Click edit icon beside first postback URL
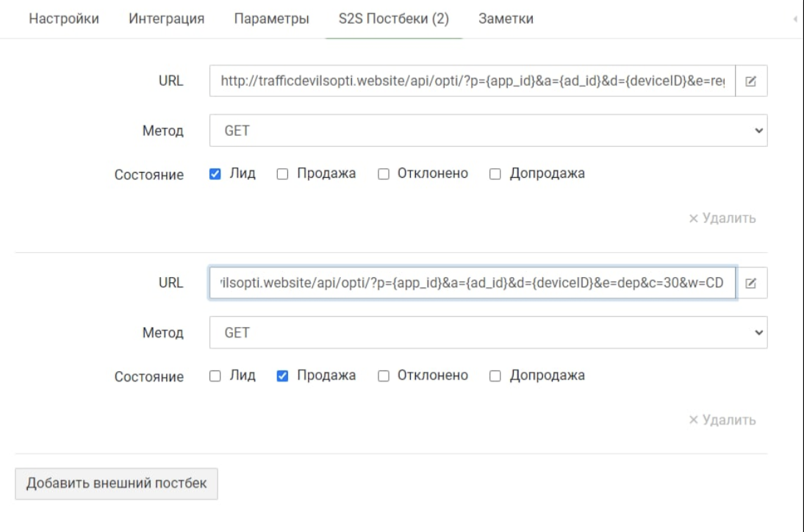Image resolution: width=804 pixels, height=532 pixels. 751,82
